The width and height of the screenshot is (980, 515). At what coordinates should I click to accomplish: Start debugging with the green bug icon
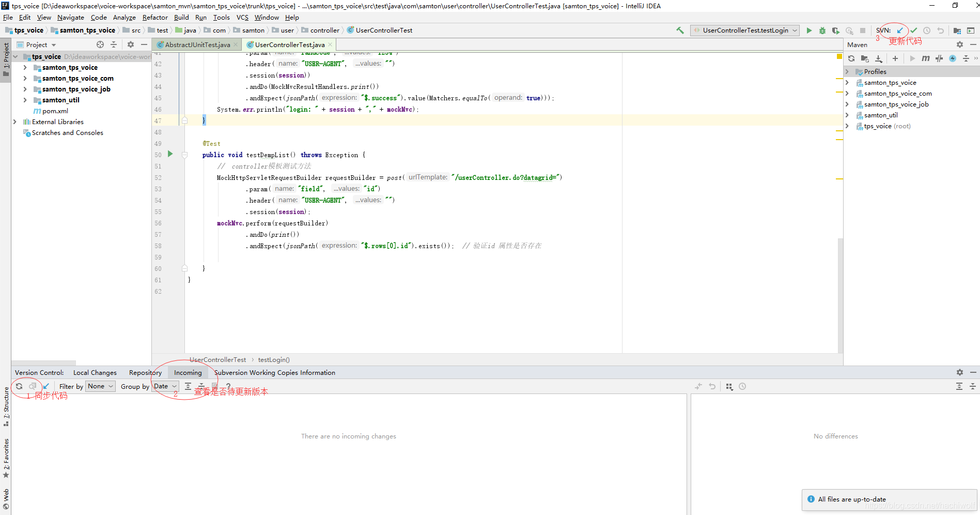(822, 31)
